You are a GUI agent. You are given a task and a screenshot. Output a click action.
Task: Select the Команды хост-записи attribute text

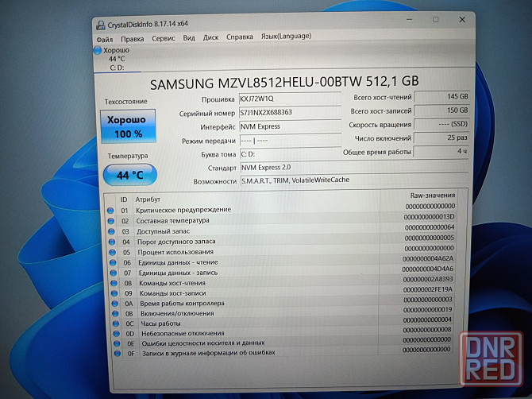pyautogui.click(x=172, y=293)
